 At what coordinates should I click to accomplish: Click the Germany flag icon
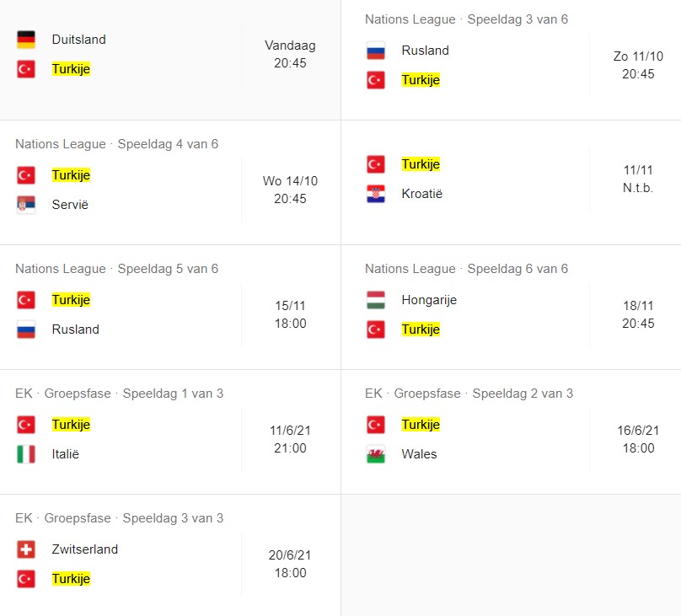(x=26, y=40)
